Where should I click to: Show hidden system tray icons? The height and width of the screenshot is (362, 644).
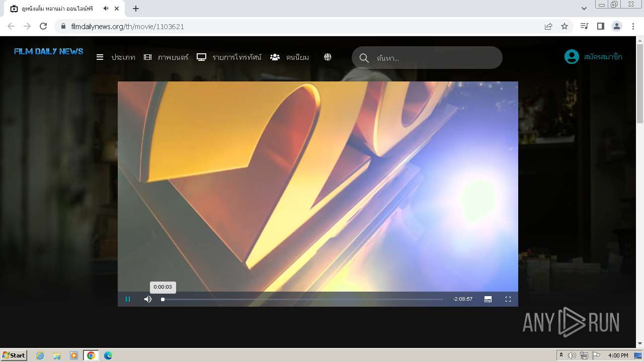coord(561,355)
